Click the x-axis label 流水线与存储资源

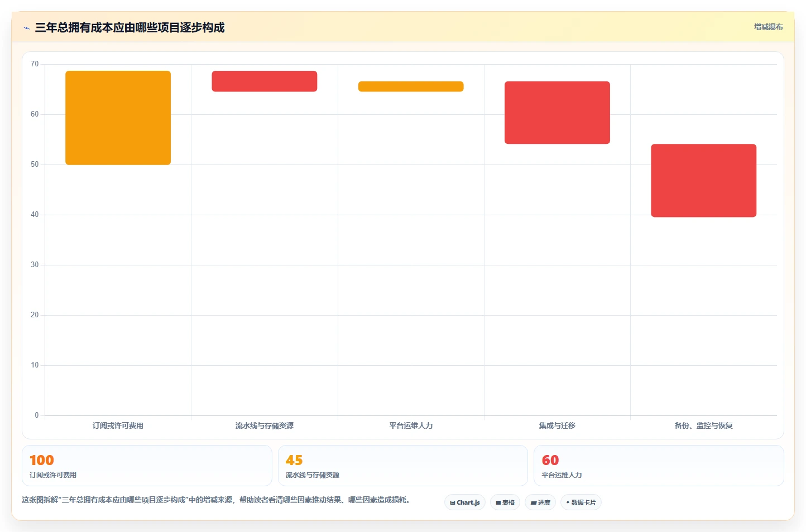click(265, 425)
